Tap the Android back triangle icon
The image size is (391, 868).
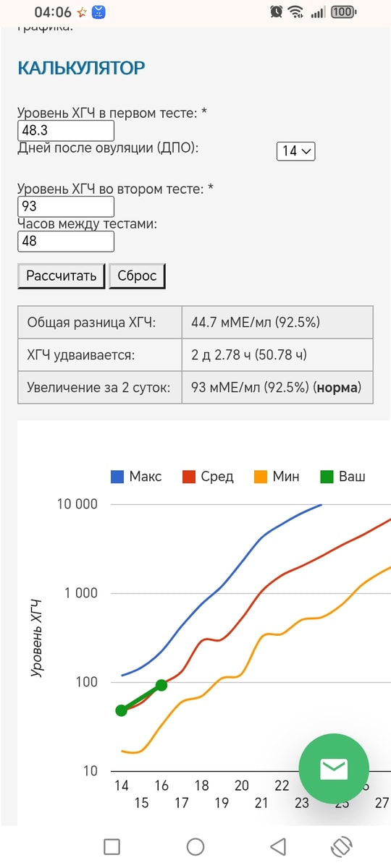coord(277,846)
